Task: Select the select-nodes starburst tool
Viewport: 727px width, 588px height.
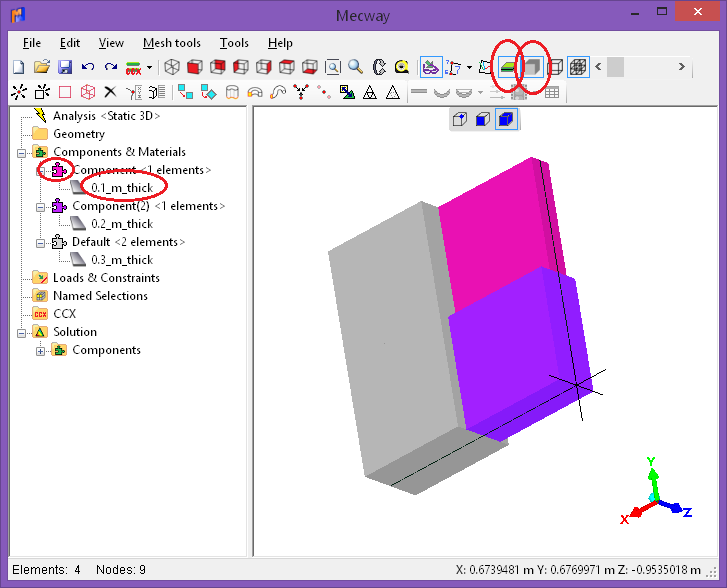Action: click(x=19, y=92)
